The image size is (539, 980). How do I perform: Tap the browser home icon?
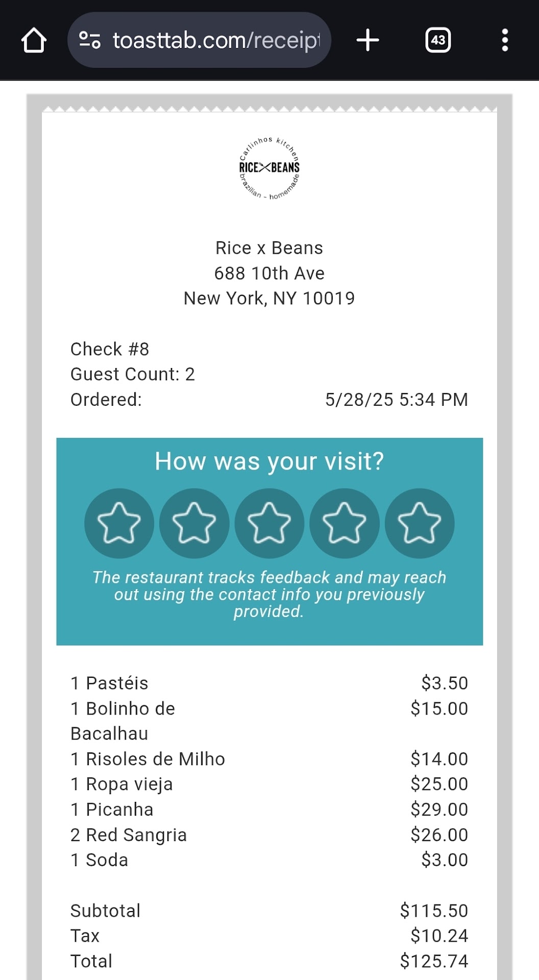(34, 40)
